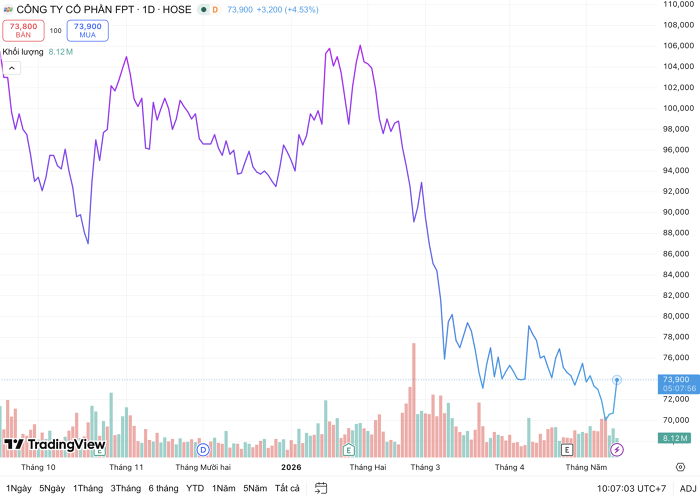Open the FPT company symbol title

[104, 9]
